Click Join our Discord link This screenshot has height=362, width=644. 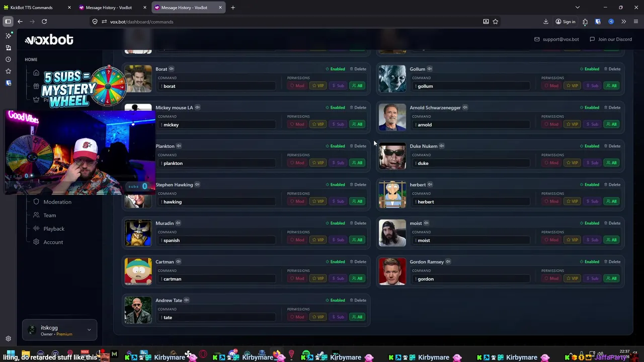[x=611, y=39]
